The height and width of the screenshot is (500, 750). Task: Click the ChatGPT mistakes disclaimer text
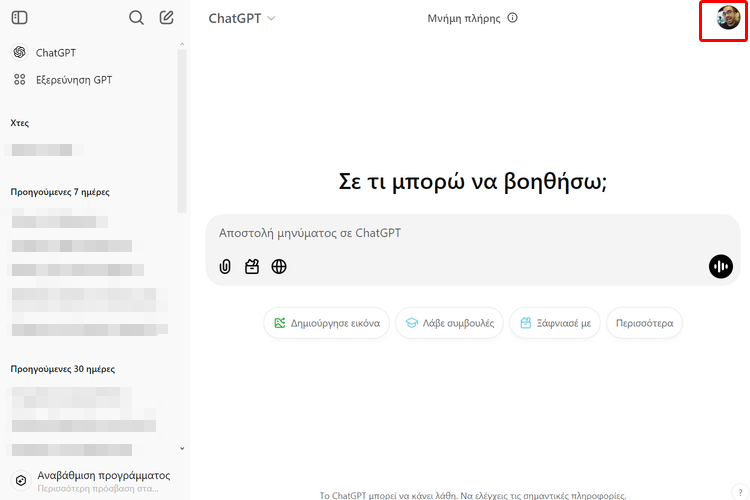(x=473, y=495)
